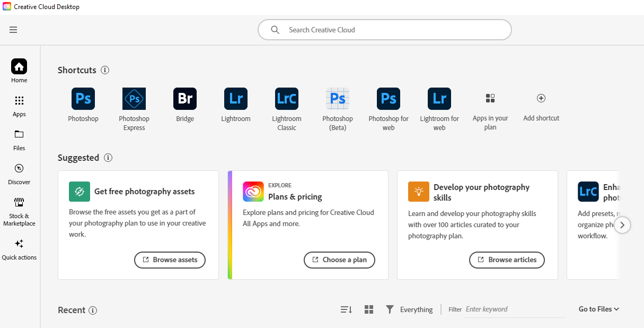Open the Apps section in sidebar
This screenshot has height=328, width=644.
19,106
